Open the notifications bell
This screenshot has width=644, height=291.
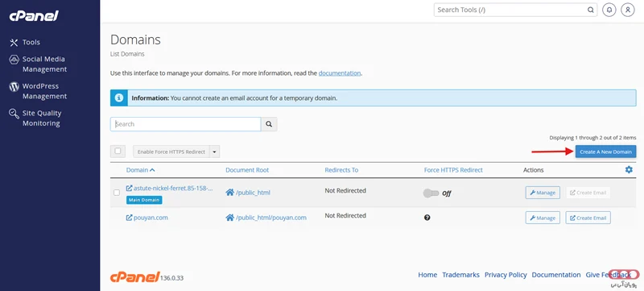coord(609,10)
